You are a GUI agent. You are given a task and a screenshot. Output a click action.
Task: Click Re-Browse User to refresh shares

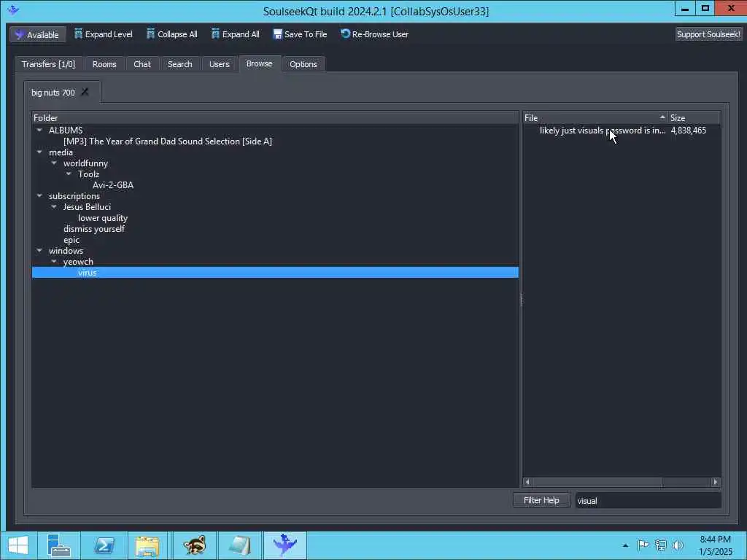click(374, 34)
